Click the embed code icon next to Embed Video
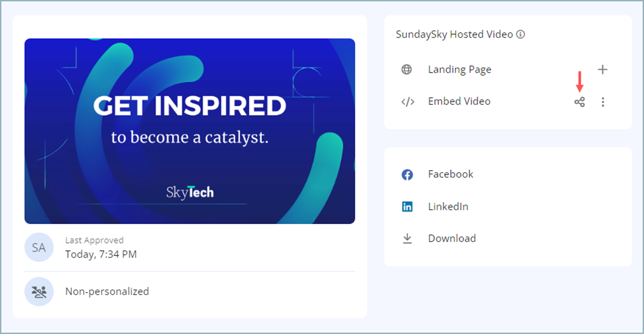The height and width of the screenshot is (334, 644). point(408,102)
